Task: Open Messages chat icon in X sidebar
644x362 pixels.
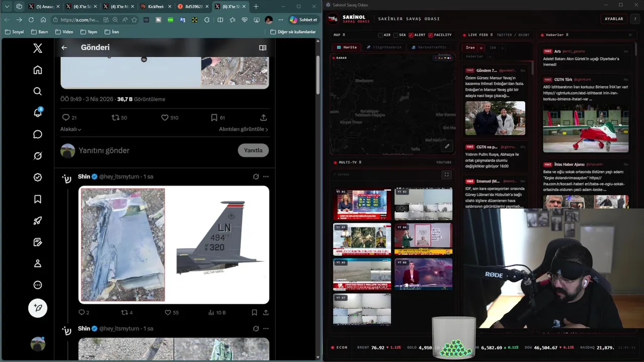Action: pos(38,134)
